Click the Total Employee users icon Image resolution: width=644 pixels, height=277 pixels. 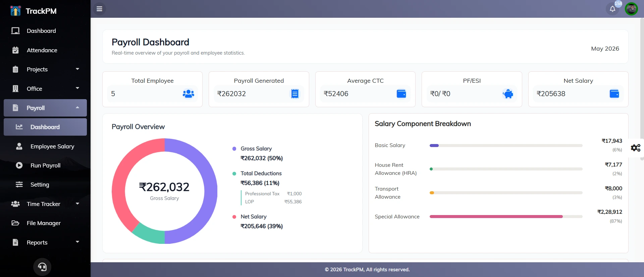click(x=189, y=94)
